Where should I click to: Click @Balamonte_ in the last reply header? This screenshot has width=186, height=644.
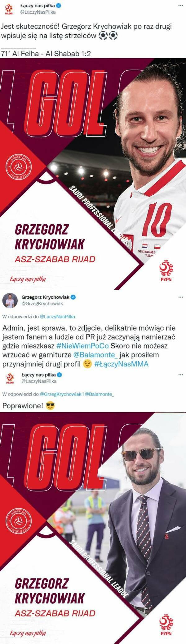99,394
